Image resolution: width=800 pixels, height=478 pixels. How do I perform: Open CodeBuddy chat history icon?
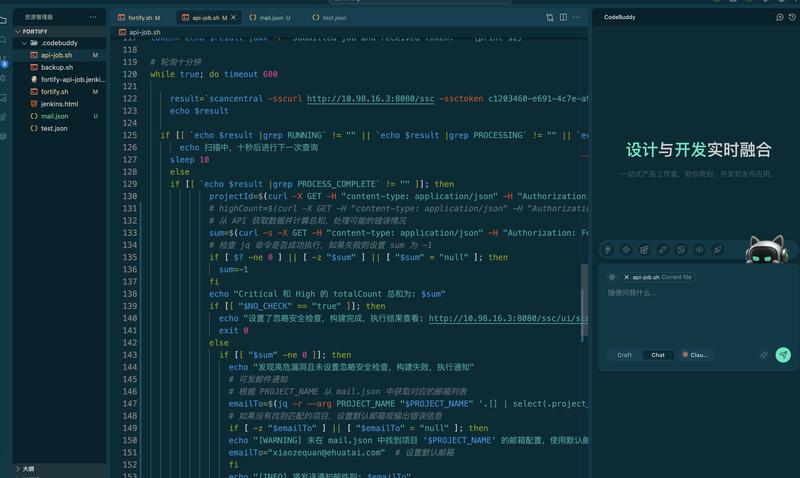click(792, 17)
